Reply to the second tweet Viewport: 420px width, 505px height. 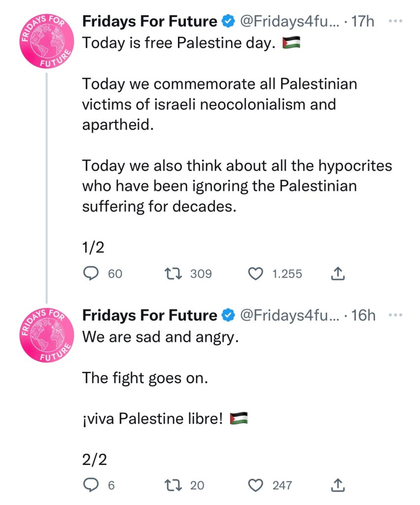click(x=91, y=485)
